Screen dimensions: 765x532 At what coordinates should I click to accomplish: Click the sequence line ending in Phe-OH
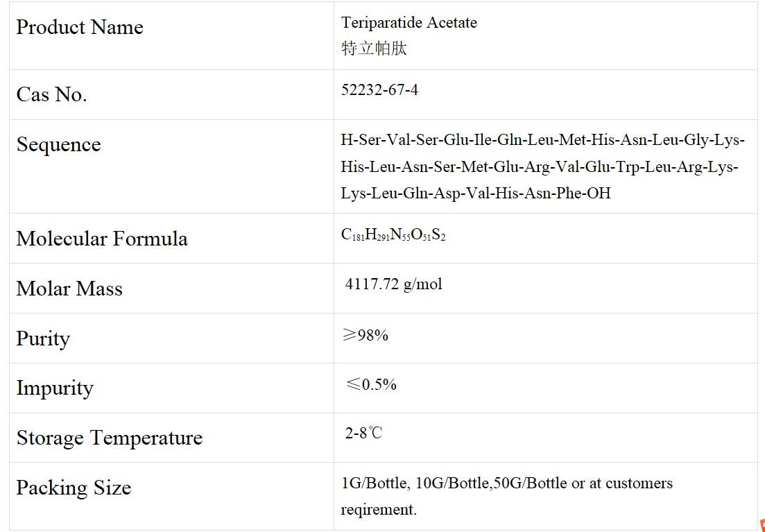475,194
